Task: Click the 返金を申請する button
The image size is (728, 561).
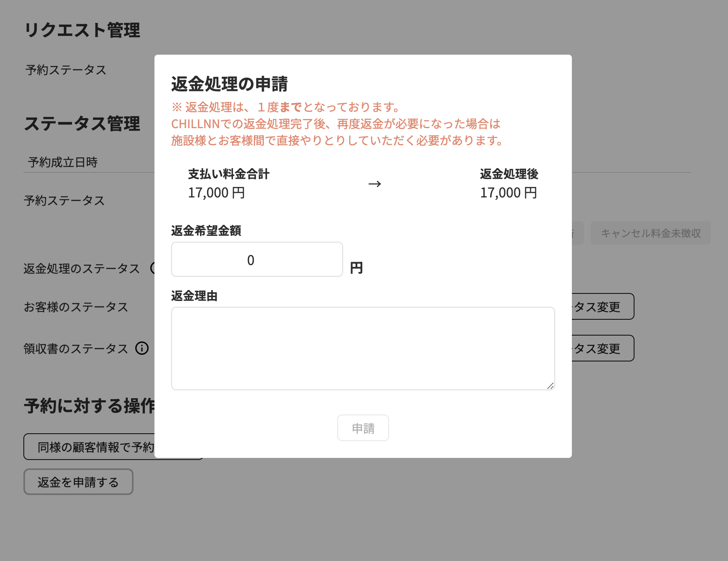Action: [x=78, y=482]
